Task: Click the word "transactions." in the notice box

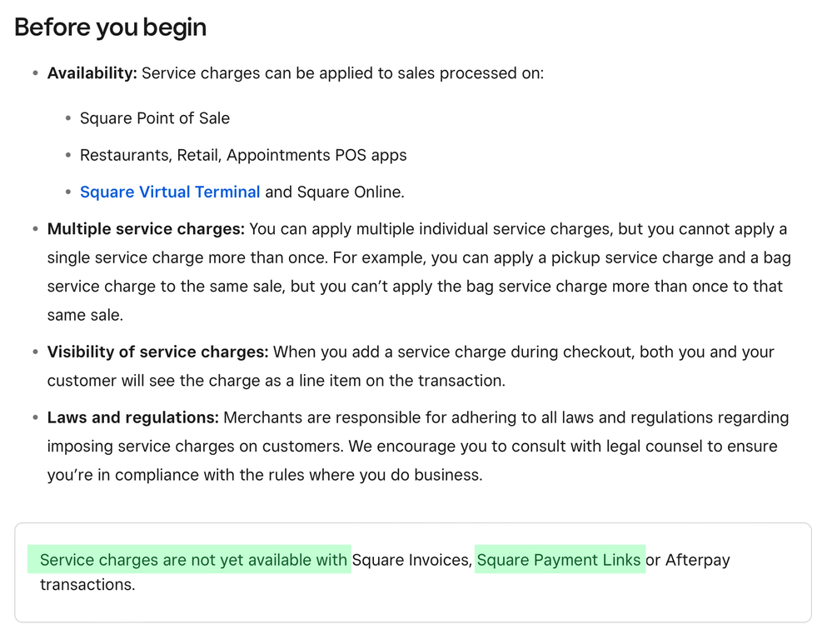Action: [87, 585]
